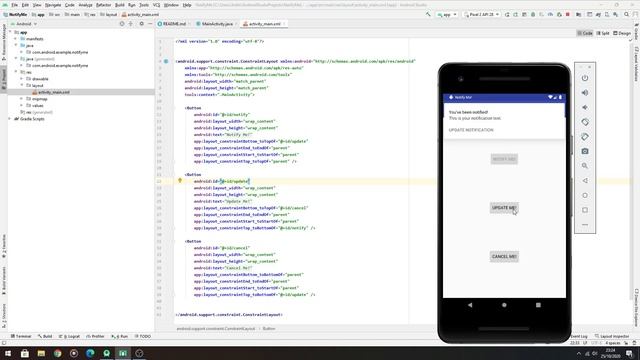Collapse the res folder arrow
The height and width of the screenshot is (360, 640).
(16, 72)
